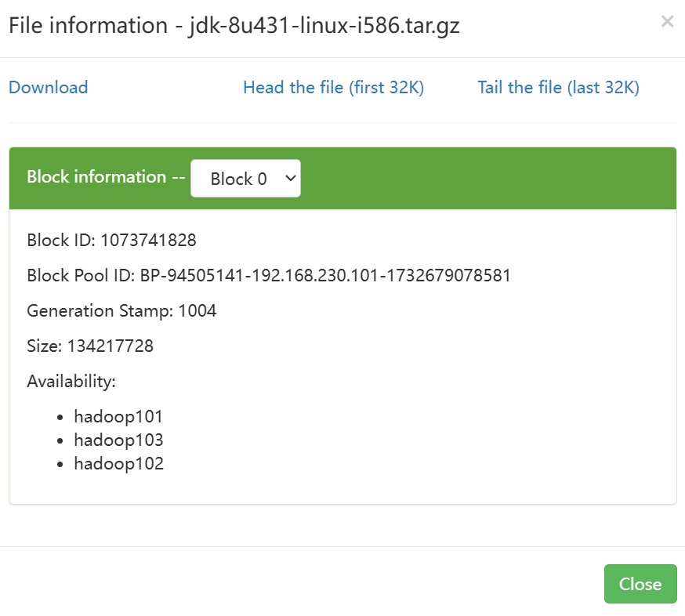This screenshot has width=685, height=616.
Task: Select hadoop103 in the availability list
Action: pos(118,440)
